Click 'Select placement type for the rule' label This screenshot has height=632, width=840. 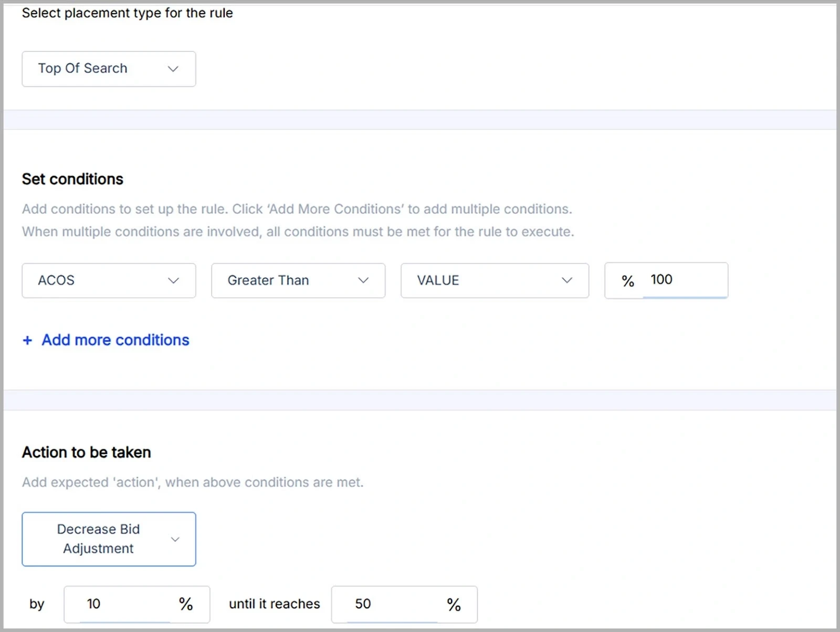[x=128, y=13]
